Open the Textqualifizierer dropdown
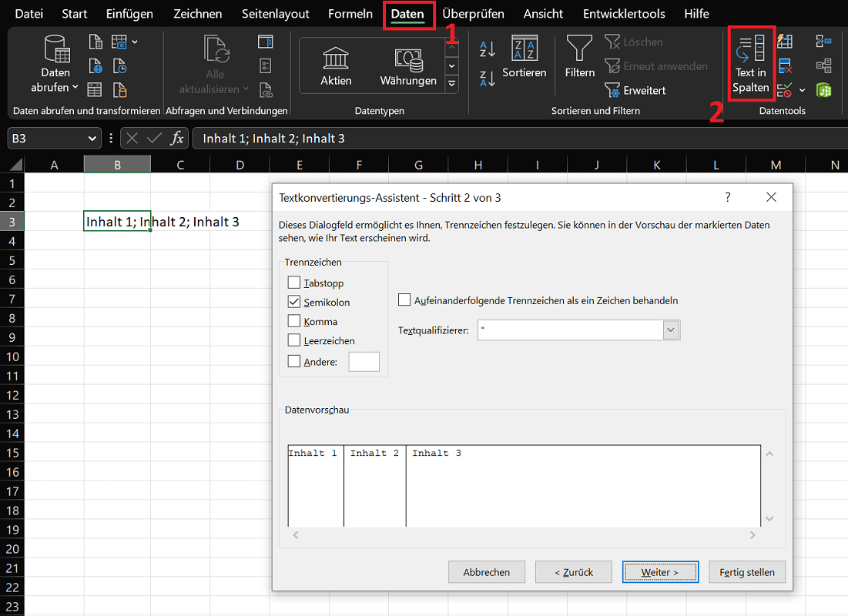This screenshot has height=616, width=848. 671,330
